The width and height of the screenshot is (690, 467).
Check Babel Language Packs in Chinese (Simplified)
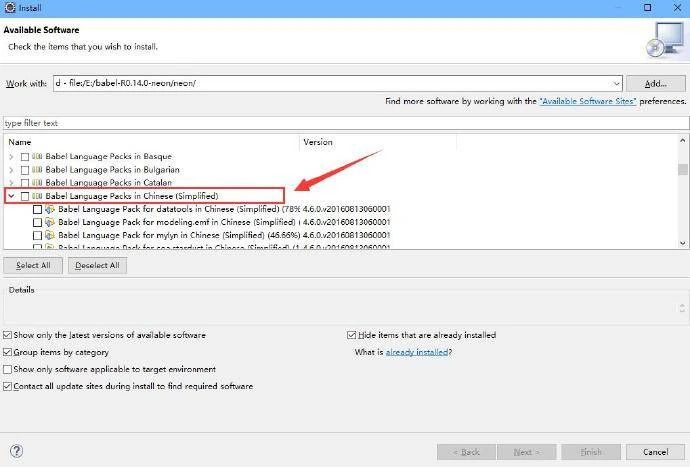[x=25, y=196]
